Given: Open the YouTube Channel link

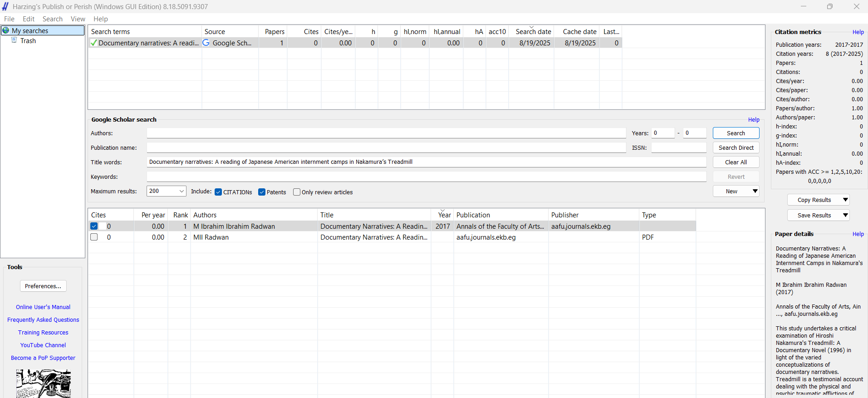Looking at the screenshot, I should click(x=43, y=345).
